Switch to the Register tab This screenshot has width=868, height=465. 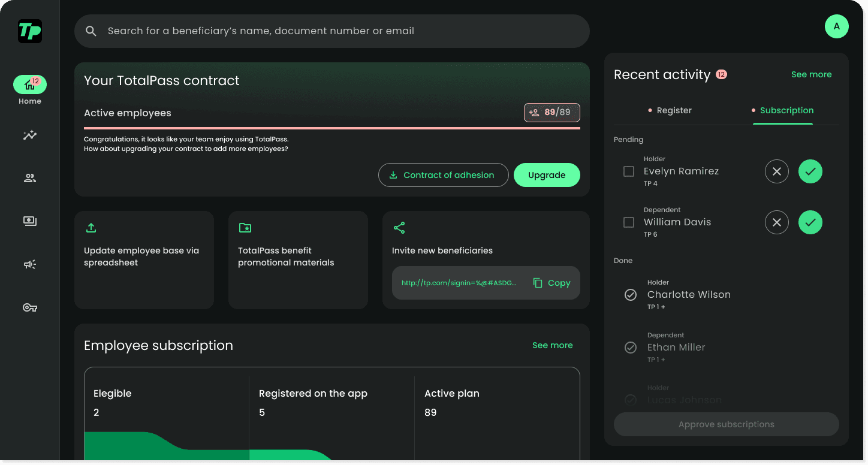pos(670,110)
